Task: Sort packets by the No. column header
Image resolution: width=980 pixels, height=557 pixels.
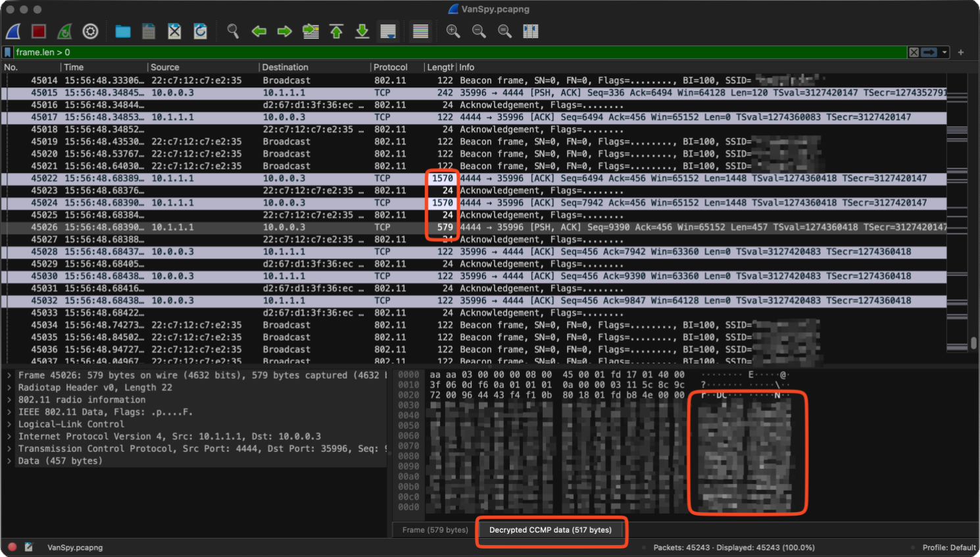Action: (x=31, y=67)
